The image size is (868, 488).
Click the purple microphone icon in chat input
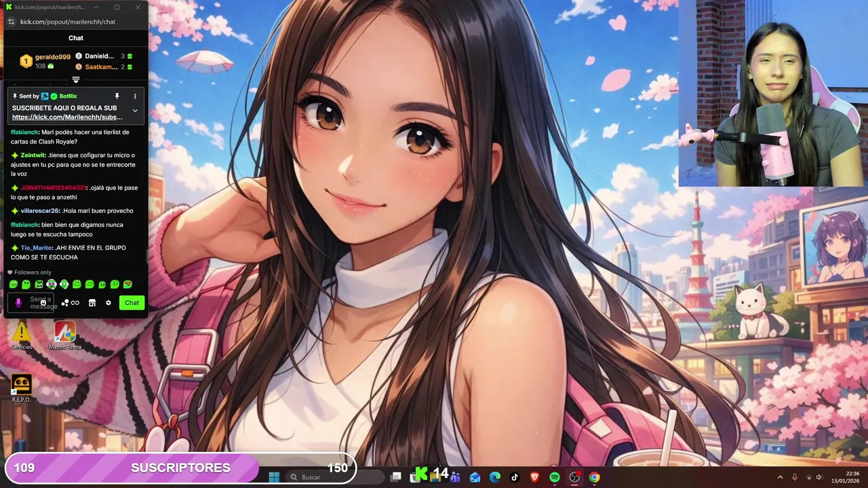click(18, 303)
